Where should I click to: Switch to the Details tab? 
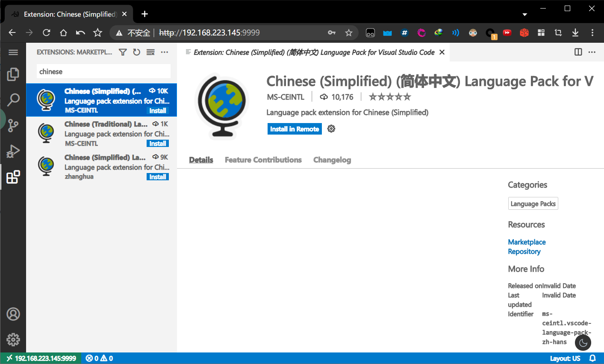tap(201, 160)
